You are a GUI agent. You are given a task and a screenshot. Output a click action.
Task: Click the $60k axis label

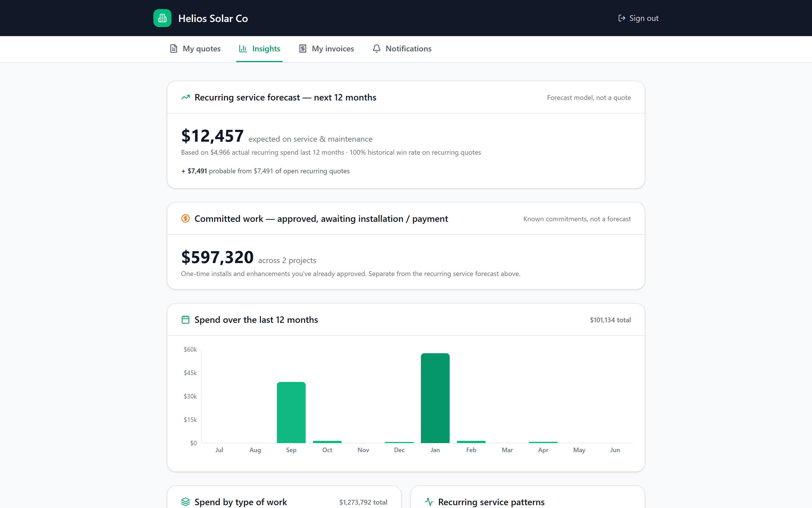pyautogui.click(x=190, y=349)
